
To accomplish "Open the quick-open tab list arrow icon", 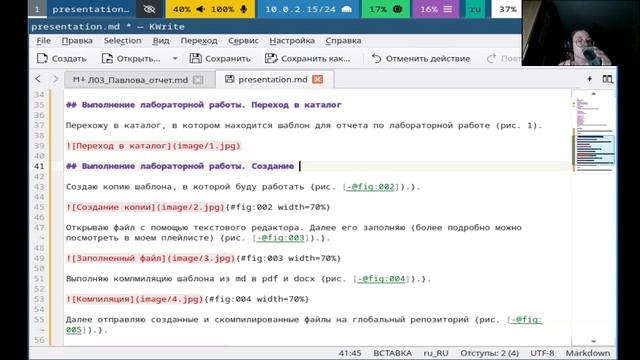I will [589, 79].
